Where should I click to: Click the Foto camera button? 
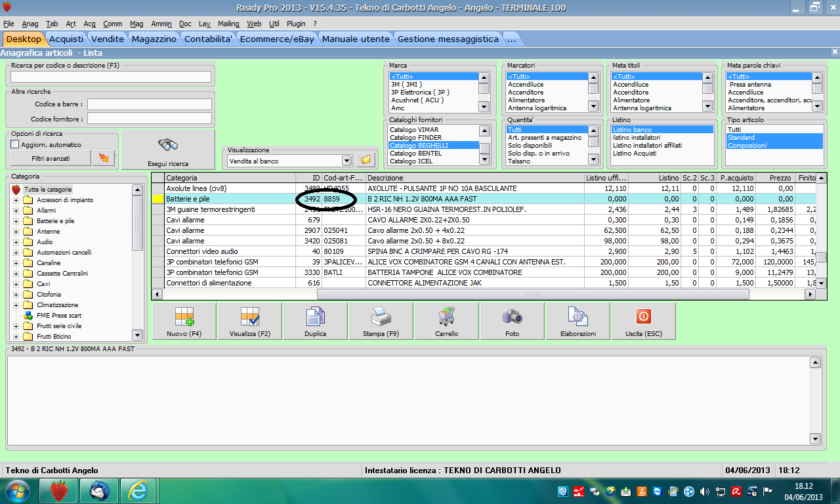[x=512, y=322]
